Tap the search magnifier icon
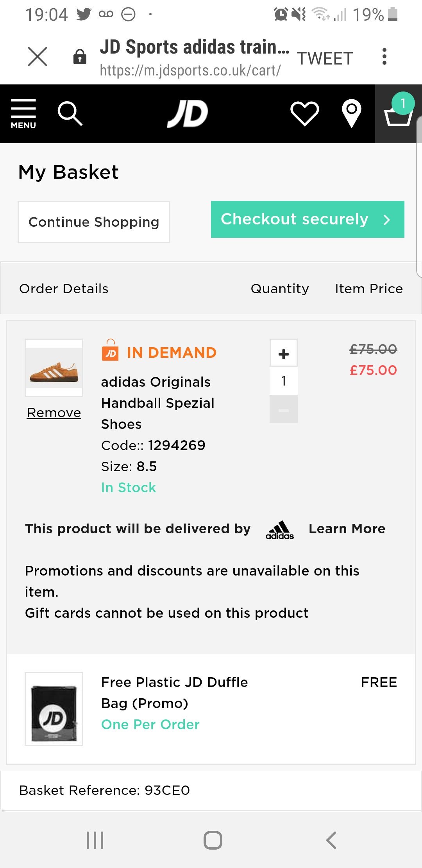Viewport: 422px width, 868px height. coord(70,114)
